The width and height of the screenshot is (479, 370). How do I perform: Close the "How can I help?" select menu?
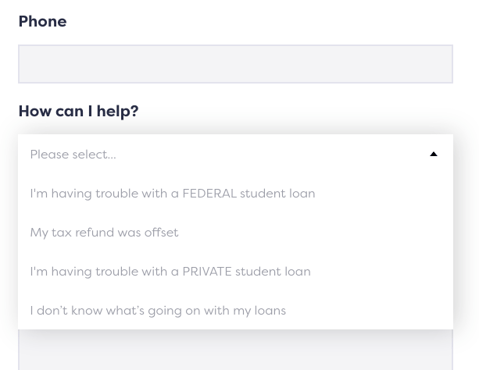(433, 154)
